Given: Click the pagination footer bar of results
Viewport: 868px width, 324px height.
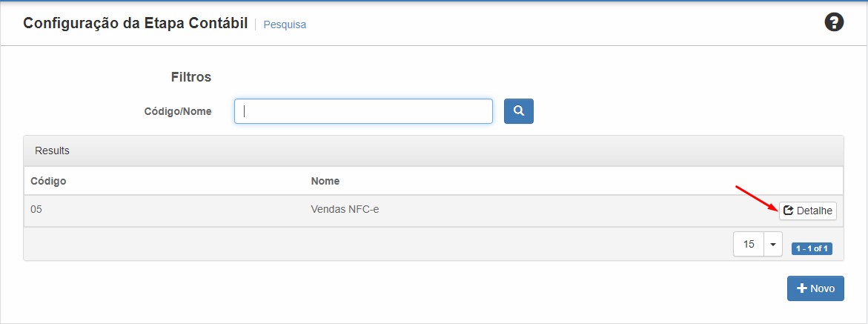Looking at the screenshot, I should click(x=371, y=244).
